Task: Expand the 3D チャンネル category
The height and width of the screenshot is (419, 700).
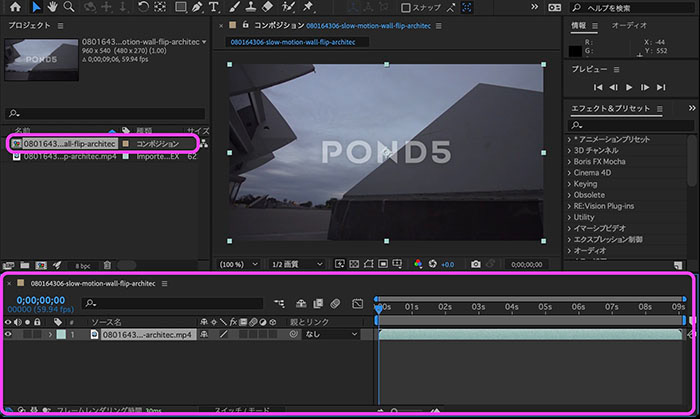Action: (569, 150)
